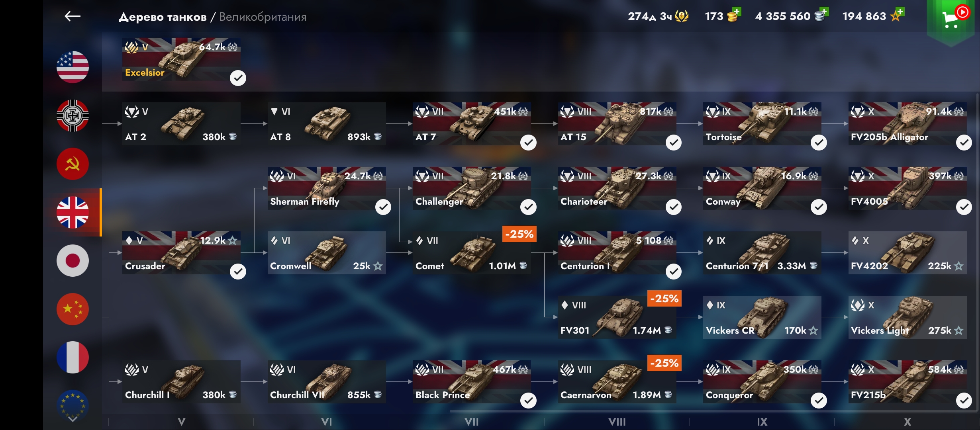The height and width of the screenshot is (430, 980).
Task: Select the France flag nation
Action: tap(73, 357)
